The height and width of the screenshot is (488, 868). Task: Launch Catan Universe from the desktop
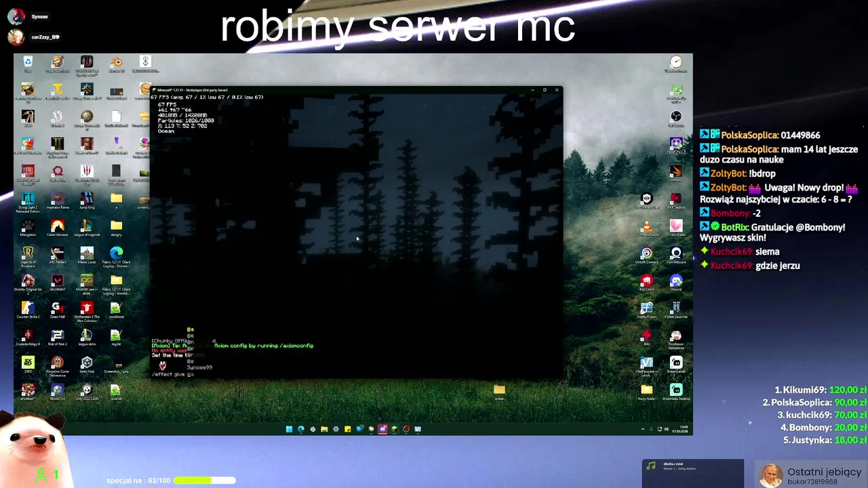coord(58,228)
